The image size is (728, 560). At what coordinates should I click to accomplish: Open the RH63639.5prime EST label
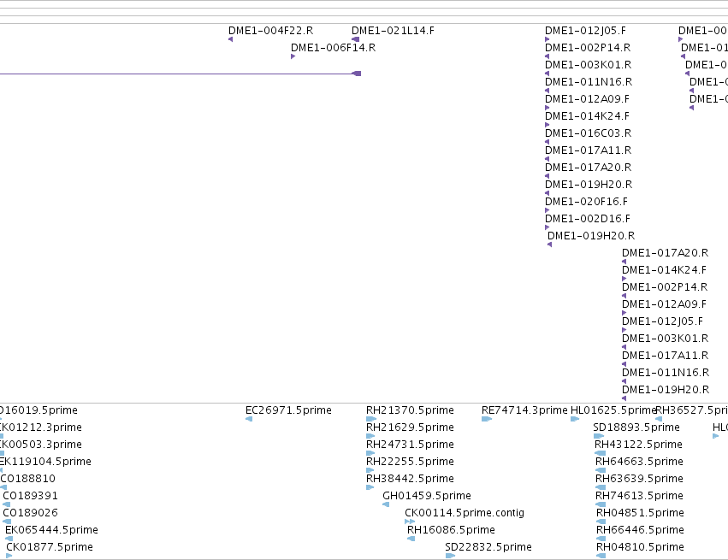pyautogui.click(x=639, y=478)
